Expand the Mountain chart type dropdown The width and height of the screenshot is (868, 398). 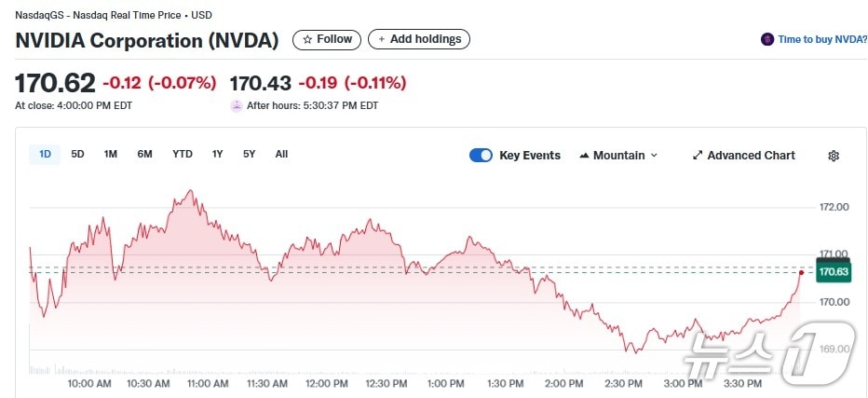click(x=654, y=156)
